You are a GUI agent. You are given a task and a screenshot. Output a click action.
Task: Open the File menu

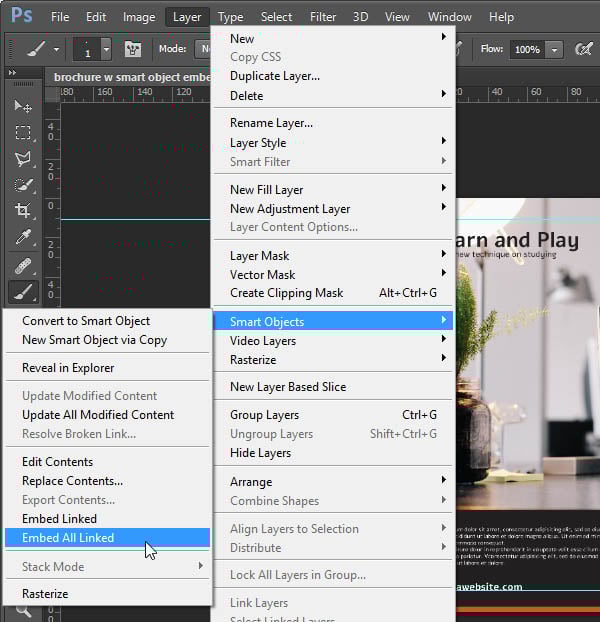pyautogui.click(x=60, y=17)
